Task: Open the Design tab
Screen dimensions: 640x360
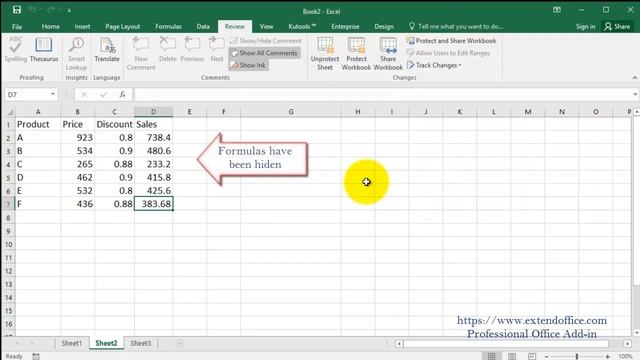Action: [x=384, y=27]
